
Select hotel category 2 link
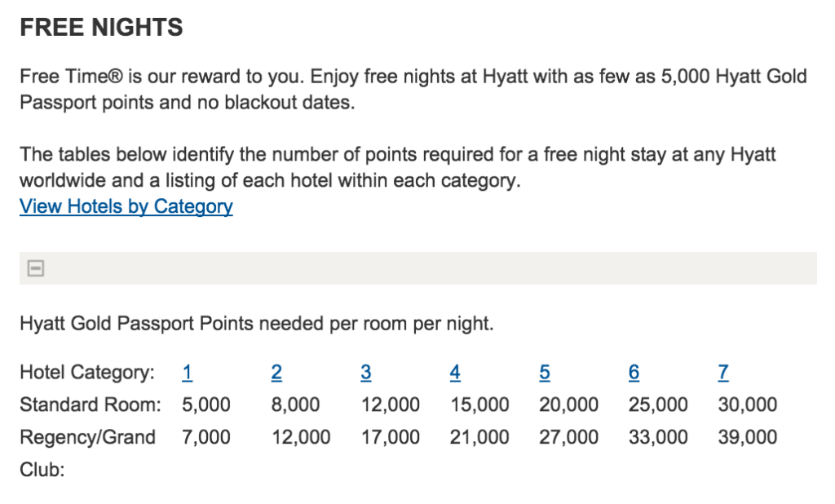[x=276, y=372]
